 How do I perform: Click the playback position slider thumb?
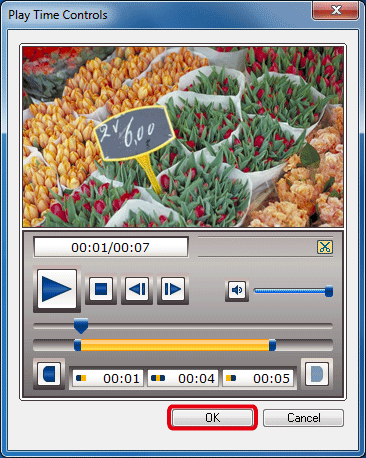pos(81,326)
